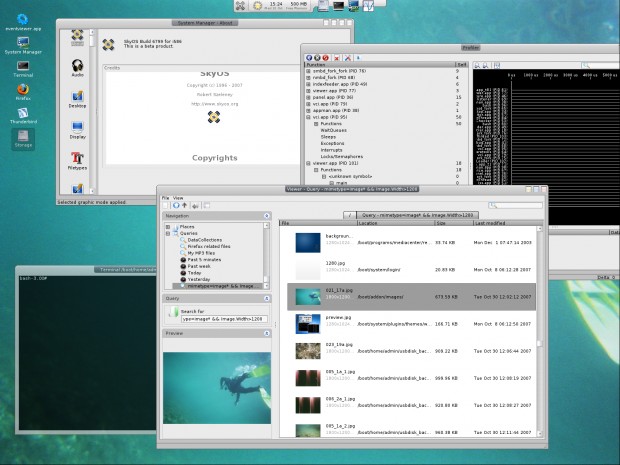The image size is (620, 465).
Task: Click the red X delete icon in Profiler
Action: (x=337, y=58)
